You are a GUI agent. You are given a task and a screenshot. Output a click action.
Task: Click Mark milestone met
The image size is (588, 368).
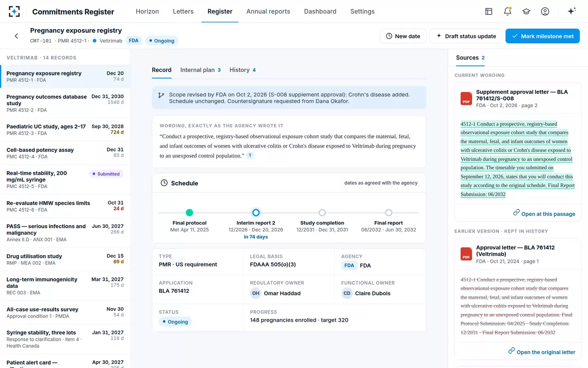coord(543,36)
